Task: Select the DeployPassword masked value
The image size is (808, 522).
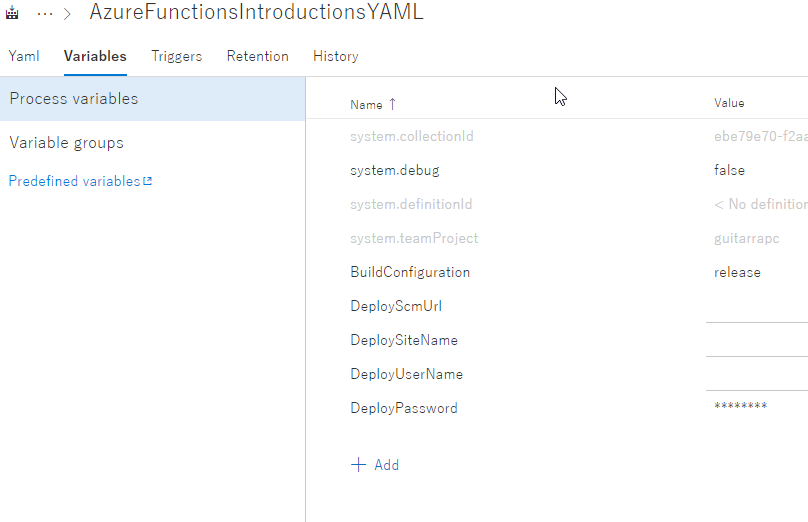Action: pos(741,408)
